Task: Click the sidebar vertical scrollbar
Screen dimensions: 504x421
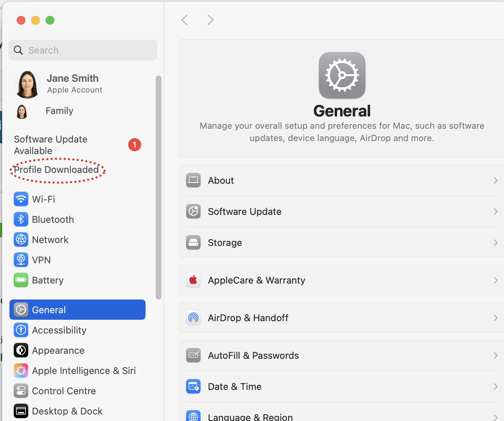Action: point(158,187)
